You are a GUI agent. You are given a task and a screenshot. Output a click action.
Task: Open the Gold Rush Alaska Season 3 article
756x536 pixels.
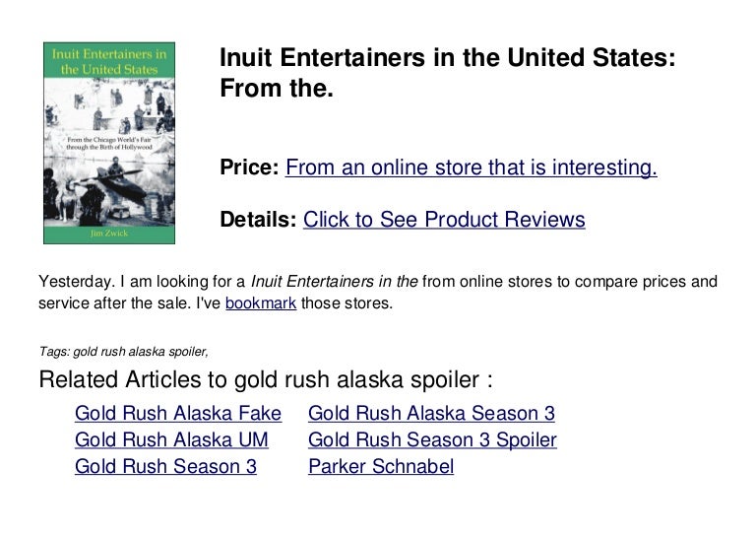pos(431,413)
